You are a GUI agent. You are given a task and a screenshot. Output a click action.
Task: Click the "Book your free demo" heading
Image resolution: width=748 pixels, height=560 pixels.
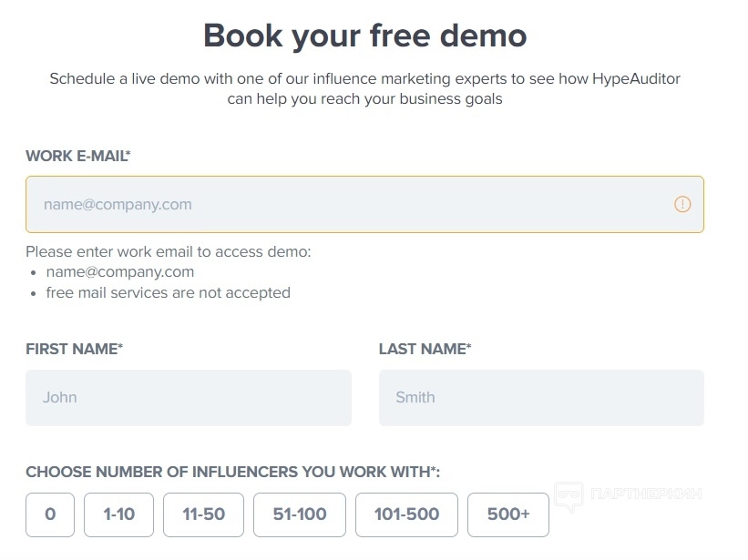(x=364, y=36)
